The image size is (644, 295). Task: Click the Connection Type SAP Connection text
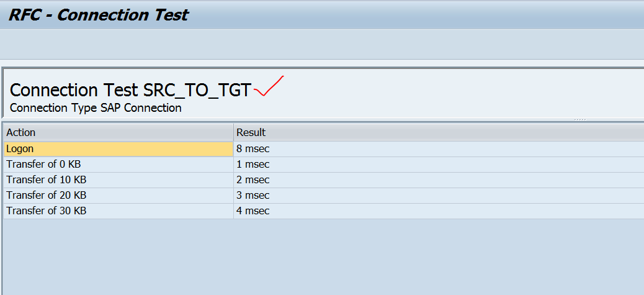pos(96,108)
